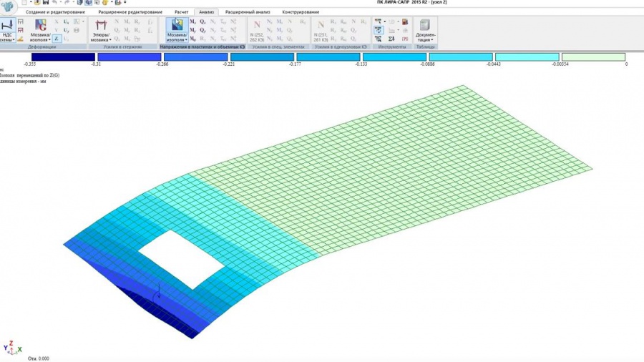644x362 pixels.
Task: Select the My moment icon
Action: pos(192,31)
